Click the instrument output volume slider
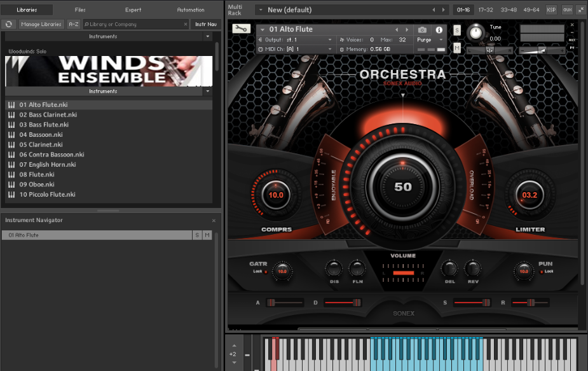This screenshot has width=588, height=371. pyautogui.click(x=542, y=50)
